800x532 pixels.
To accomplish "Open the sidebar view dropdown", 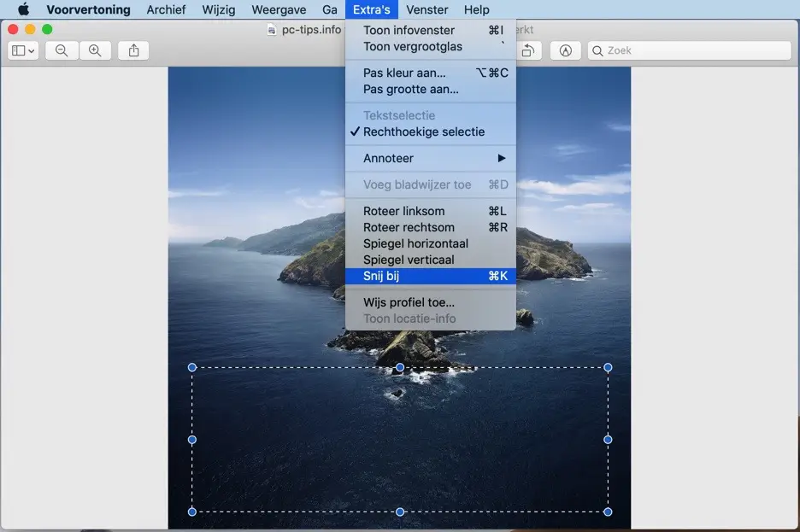I will point(23,50).
